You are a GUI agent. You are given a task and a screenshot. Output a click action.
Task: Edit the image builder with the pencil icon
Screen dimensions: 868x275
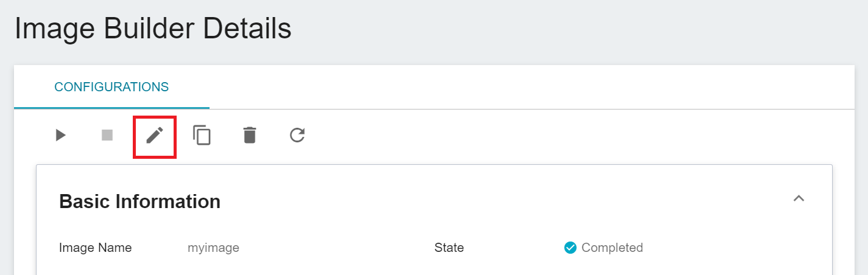coord(155,135)
